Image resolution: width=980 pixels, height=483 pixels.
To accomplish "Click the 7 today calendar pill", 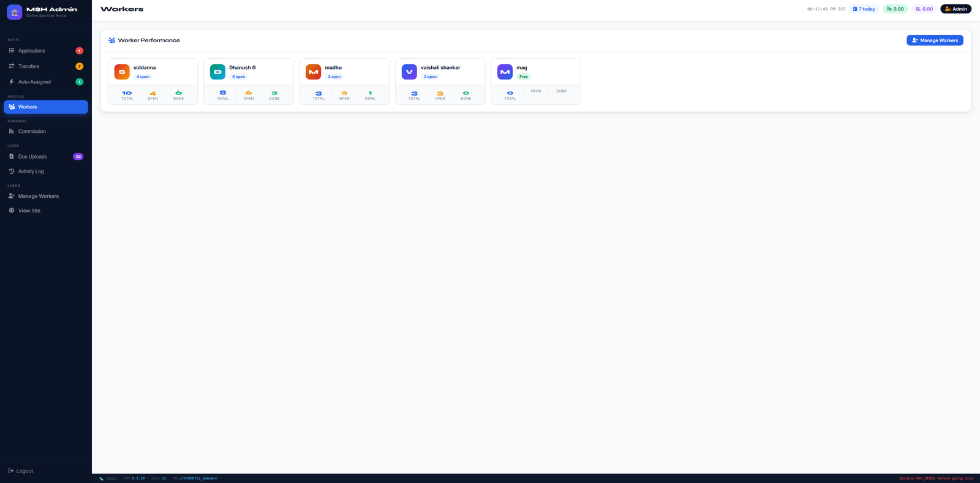I will [x=864, y=9].
